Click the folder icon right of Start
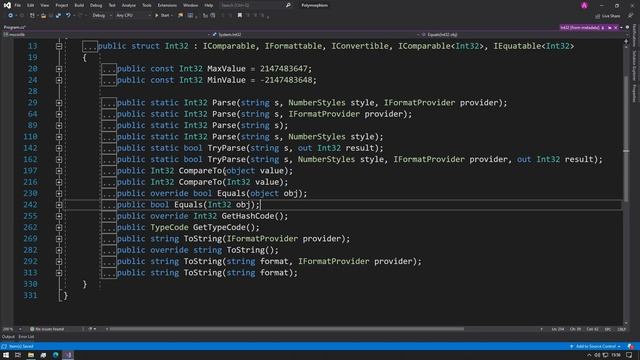 tap(180, 16)
